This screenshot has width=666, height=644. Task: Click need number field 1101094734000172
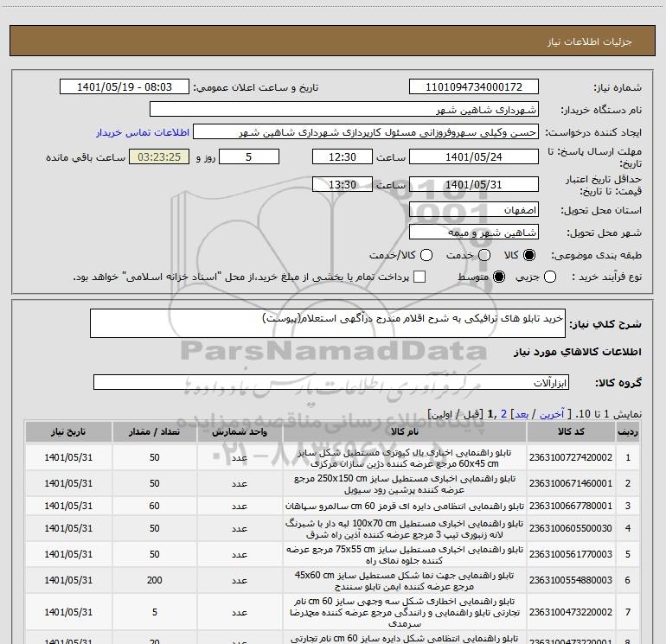tap(474, 87)
